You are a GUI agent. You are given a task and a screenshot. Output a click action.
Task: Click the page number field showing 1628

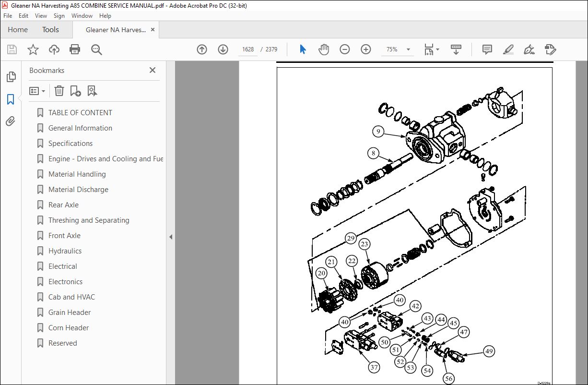pos(248,49)
